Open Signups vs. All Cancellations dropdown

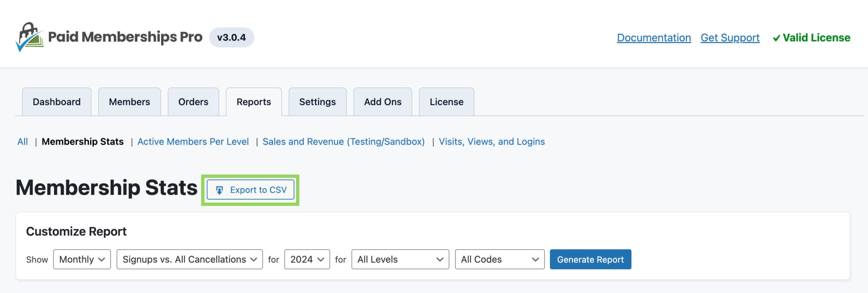190,259
